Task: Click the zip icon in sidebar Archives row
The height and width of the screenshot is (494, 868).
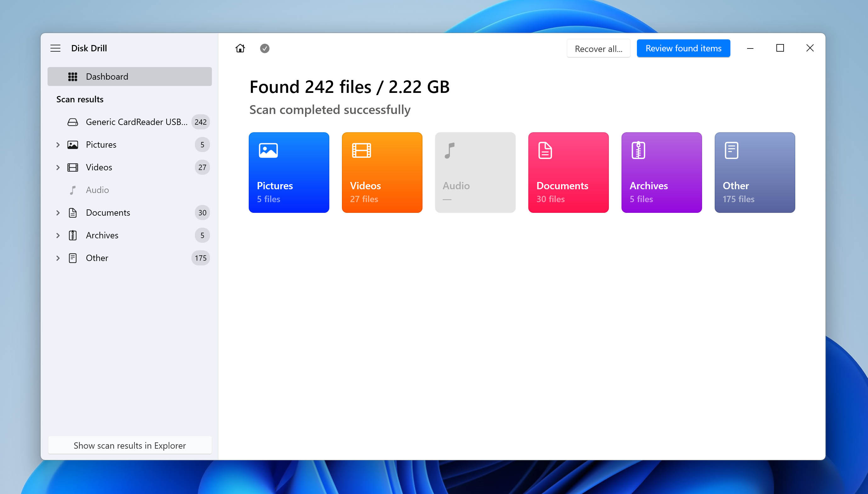Action: pyautogui.click(x=73, y=236)
